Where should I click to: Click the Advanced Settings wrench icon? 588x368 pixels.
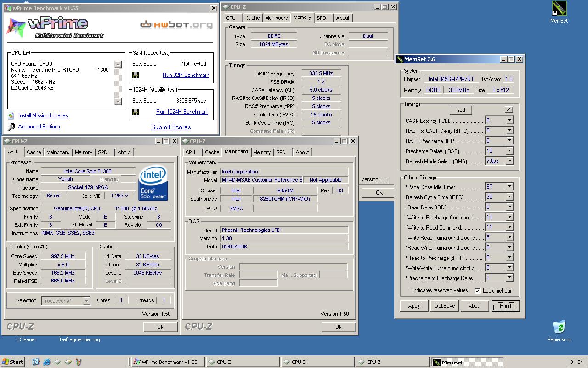(x=11, y=126)
